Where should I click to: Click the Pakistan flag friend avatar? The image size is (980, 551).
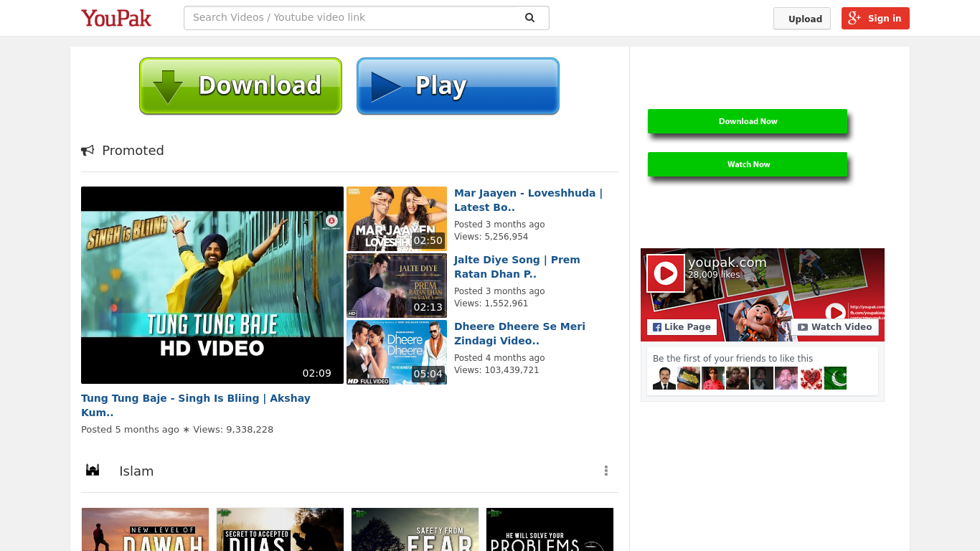point(835,378)
